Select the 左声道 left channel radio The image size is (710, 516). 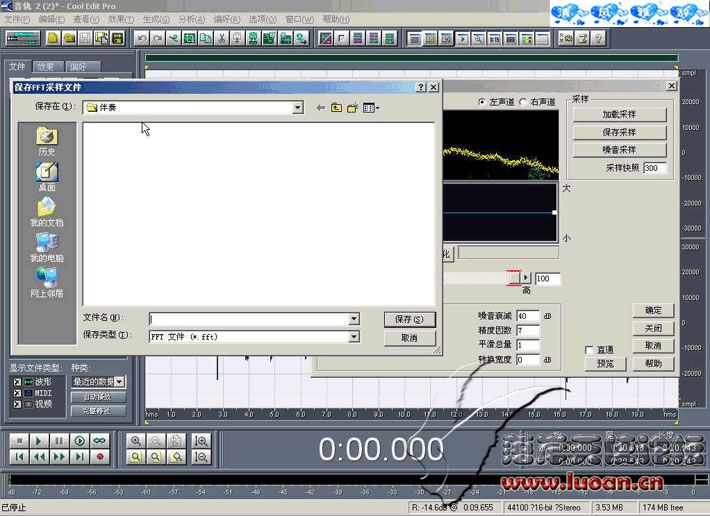[x=482, y=102]
